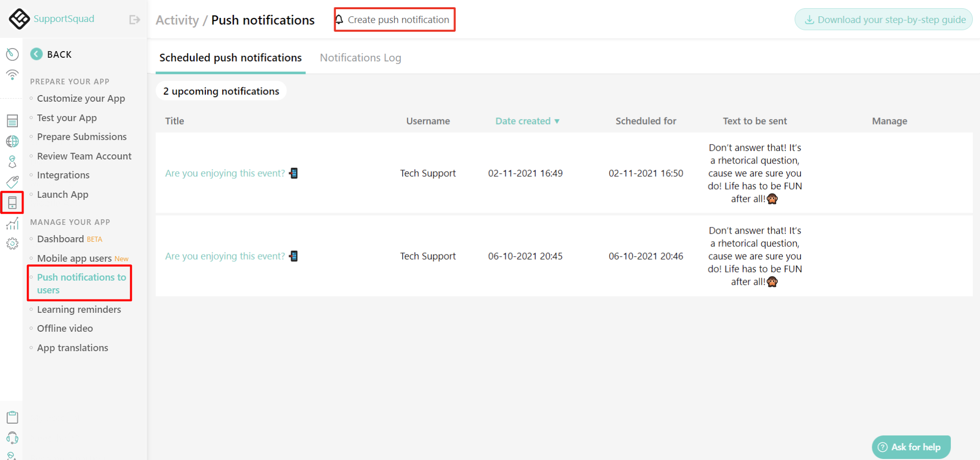Sort table by the Date created column
The image size is (980, 460).
(527, 121)
